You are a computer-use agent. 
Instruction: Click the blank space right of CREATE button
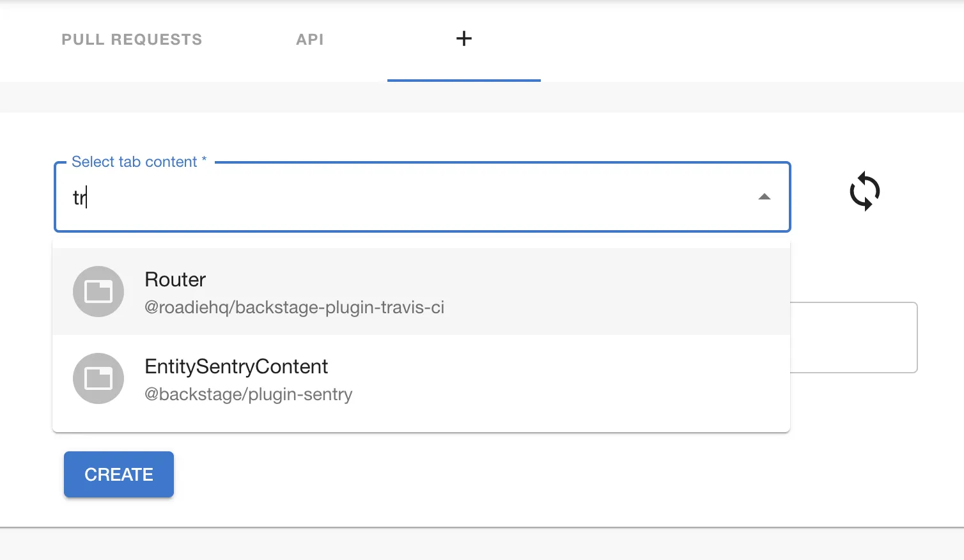447,474
